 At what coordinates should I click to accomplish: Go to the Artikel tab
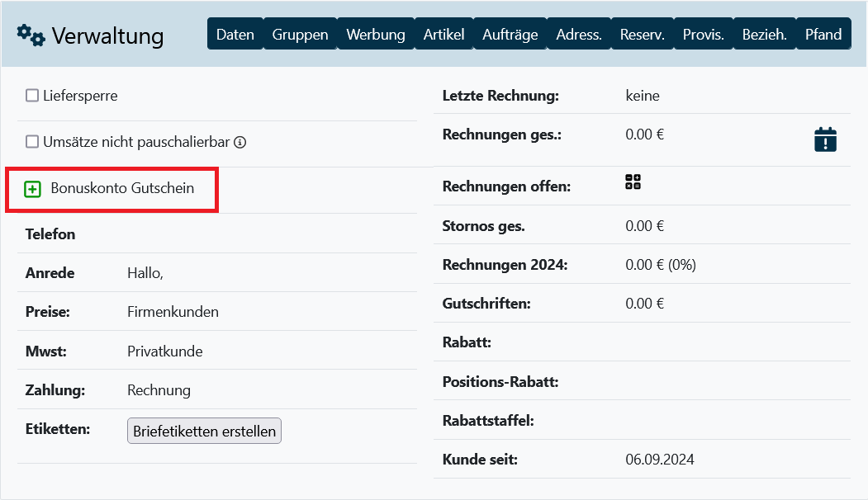point(443,35)
